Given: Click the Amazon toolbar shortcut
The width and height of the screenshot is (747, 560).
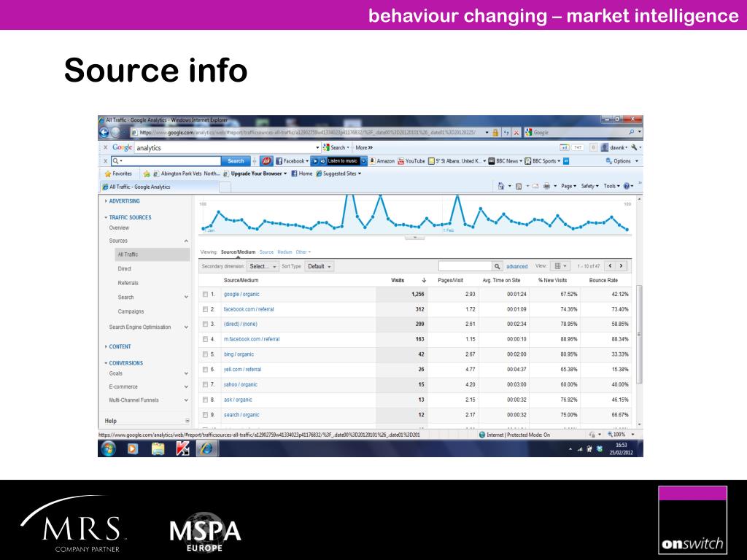Looking at the screenshot, I should pyautogui.click(x=382, y=161).
